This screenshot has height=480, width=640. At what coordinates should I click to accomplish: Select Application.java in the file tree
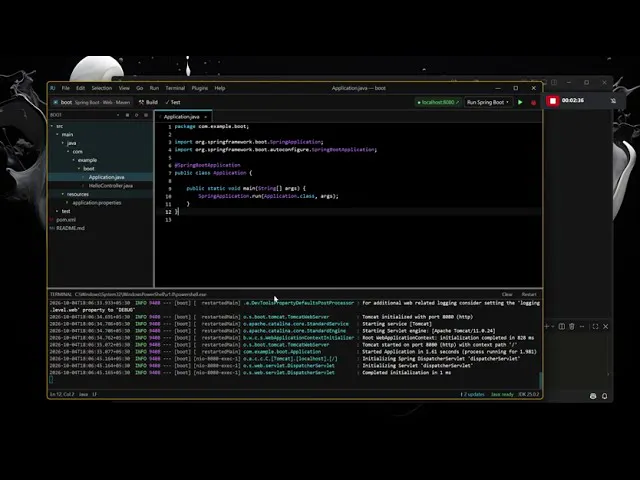coord(100,177)
